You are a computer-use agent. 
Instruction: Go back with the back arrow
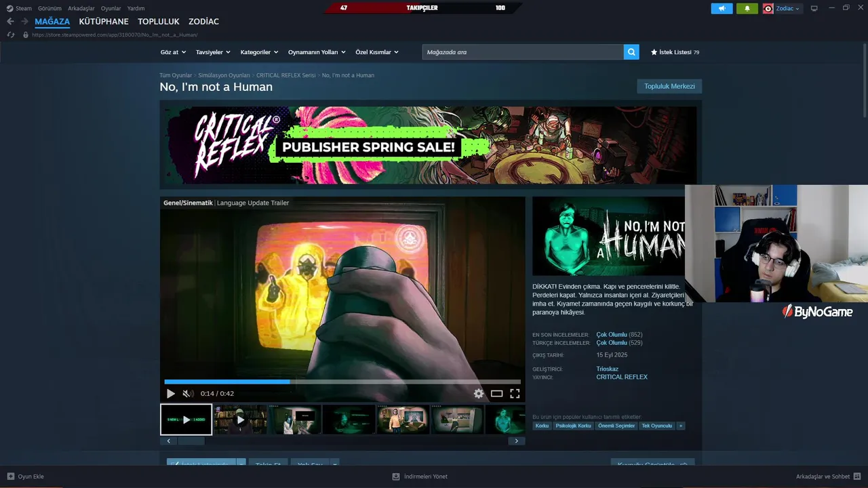(x=10, y=22)
